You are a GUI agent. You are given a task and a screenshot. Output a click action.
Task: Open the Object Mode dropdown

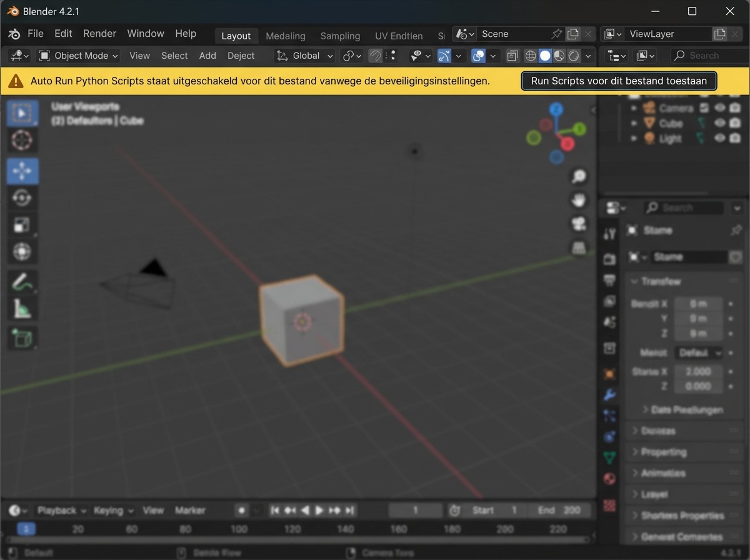point(78,56)
